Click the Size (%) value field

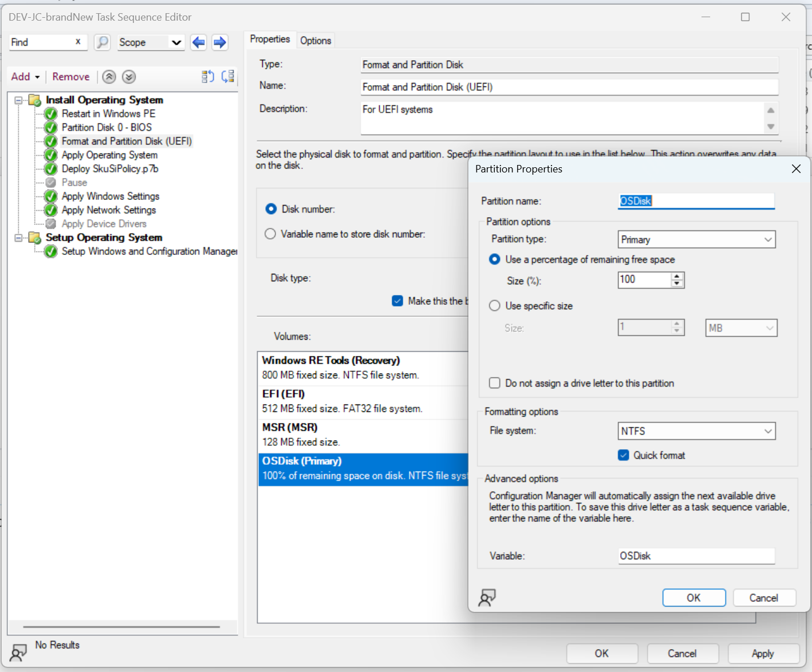pyautogui.click(x=644, y=280)
